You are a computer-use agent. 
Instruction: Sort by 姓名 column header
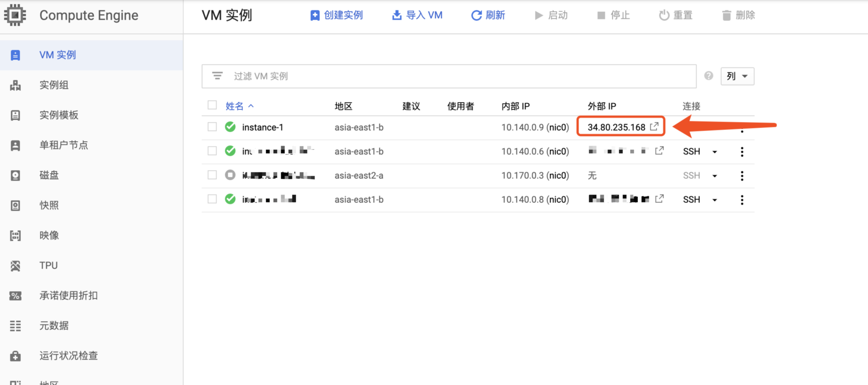[240, 106]
